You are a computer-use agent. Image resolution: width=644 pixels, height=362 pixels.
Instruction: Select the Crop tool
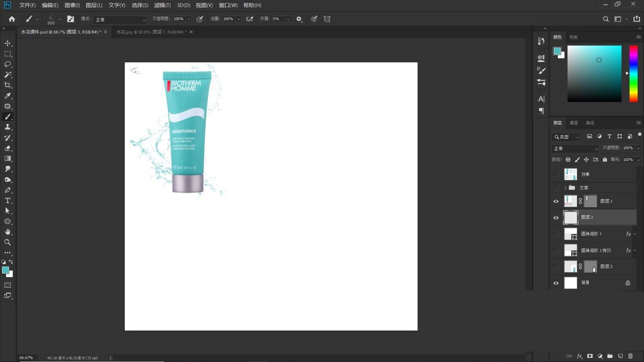[x=8, y=85]
